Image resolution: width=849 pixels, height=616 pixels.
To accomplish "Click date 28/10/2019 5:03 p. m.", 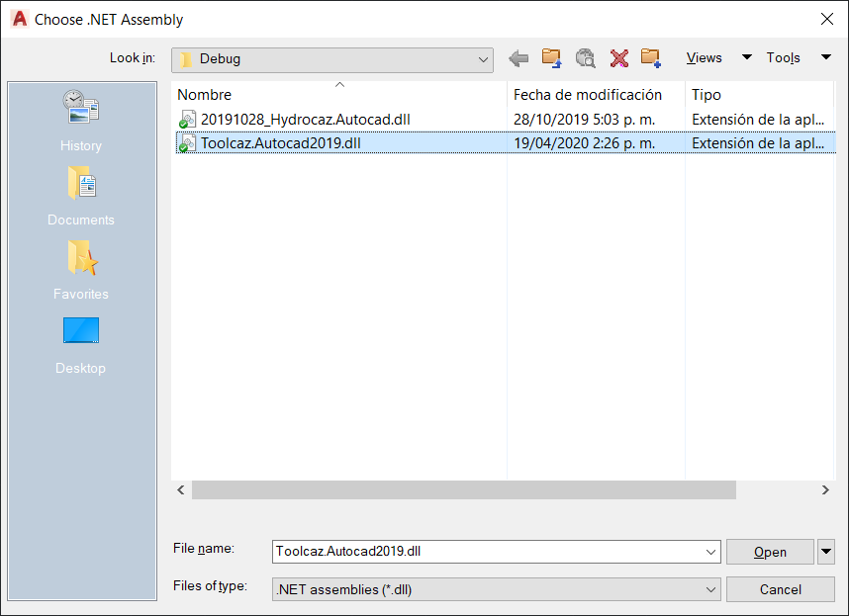I will [584, 120].
